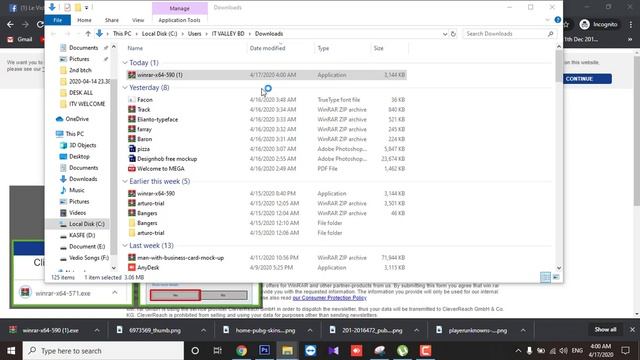Image resolution: width=640 pixels, height=360 pixels.
Task: Expand the ribbon using the chevron
Action: (547, 20)
